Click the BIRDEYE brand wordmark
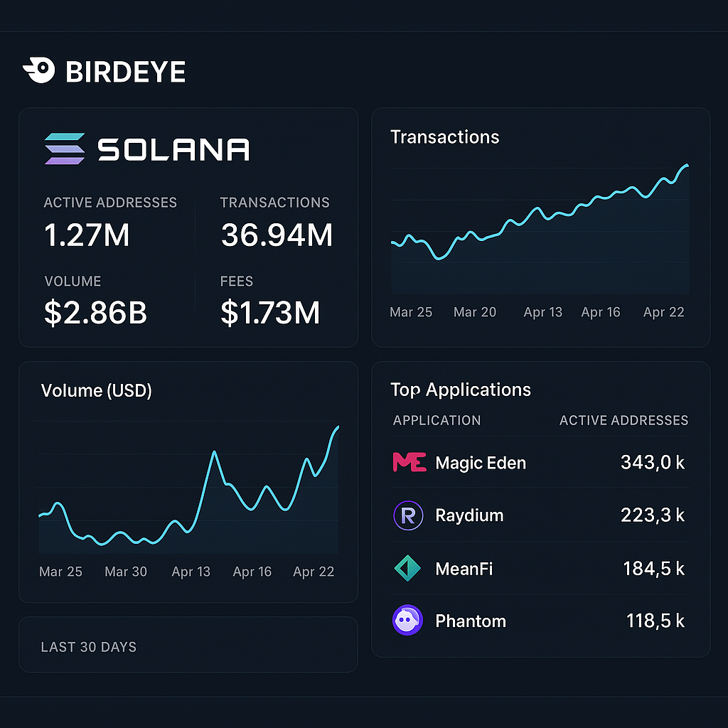 (125, 70)
